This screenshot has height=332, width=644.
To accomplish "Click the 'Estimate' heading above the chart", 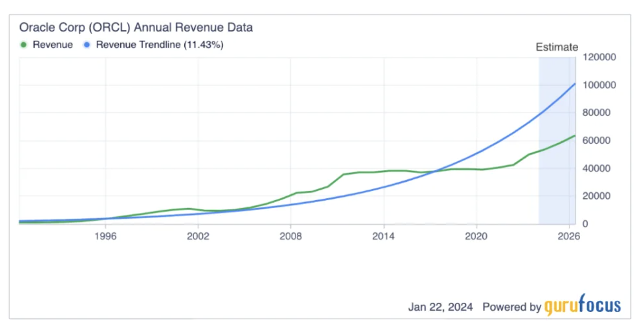I will (556, 48).
